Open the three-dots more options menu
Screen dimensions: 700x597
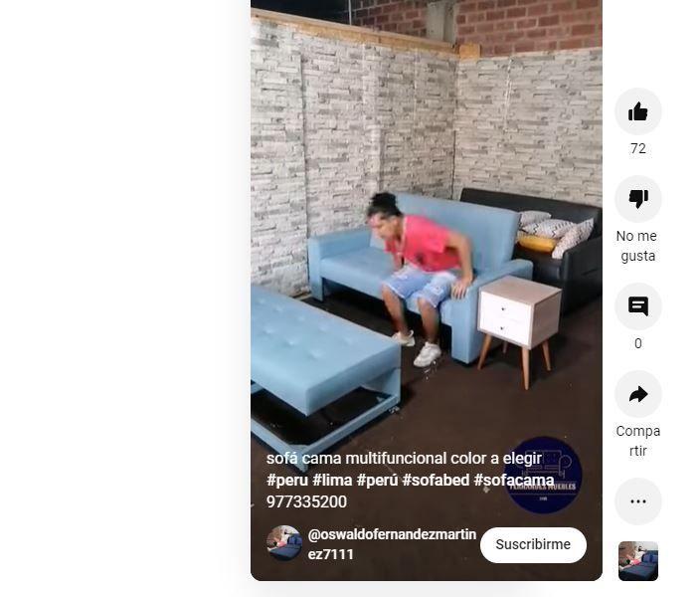tap(638, 501)
